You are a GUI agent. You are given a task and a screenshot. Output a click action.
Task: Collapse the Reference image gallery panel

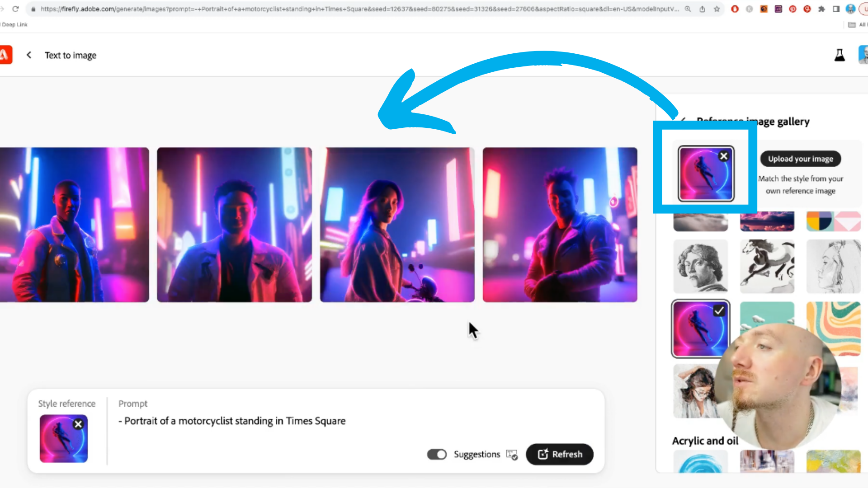(683, 121)
